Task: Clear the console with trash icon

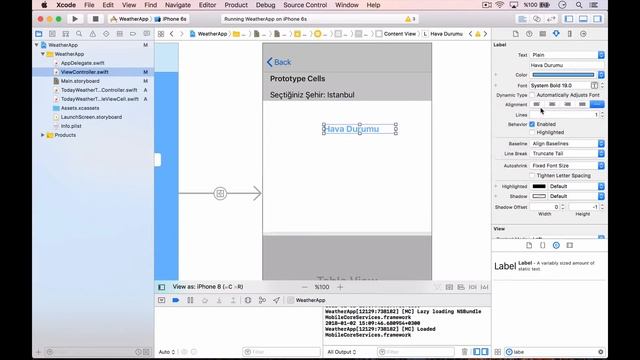Action: pyautogui.click(x=464, y=351)
